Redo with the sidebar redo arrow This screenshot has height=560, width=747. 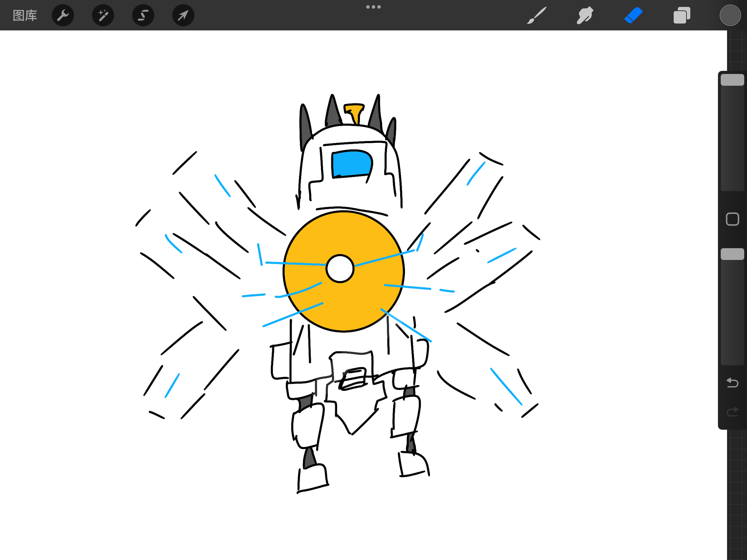pos(732,411)
